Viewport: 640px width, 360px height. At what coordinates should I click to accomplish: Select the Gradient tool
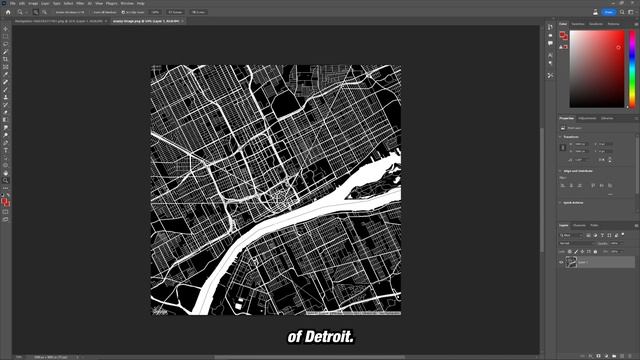point(5,120)
